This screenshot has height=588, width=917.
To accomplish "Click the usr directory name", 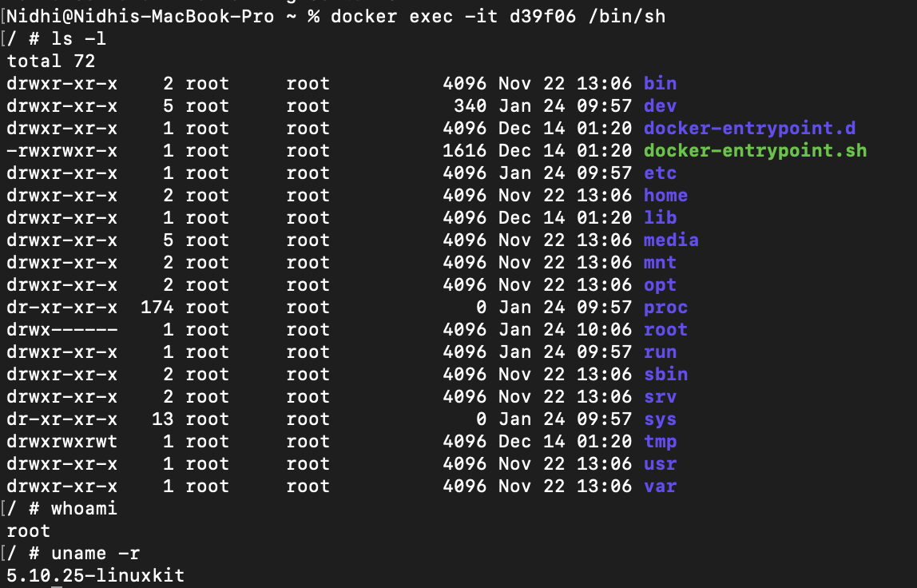I will [x=660, y=464].
